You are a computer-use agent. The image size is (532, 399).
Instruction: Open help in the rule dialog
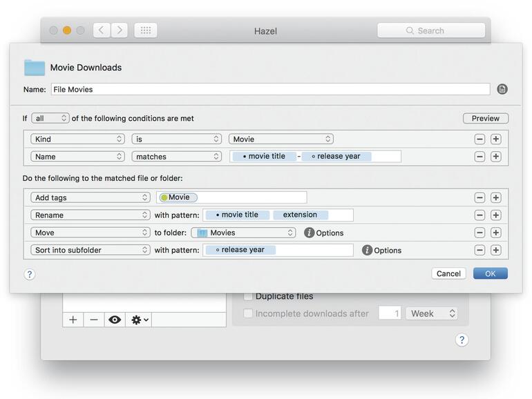pyautogui.click(x=30, y=274)
